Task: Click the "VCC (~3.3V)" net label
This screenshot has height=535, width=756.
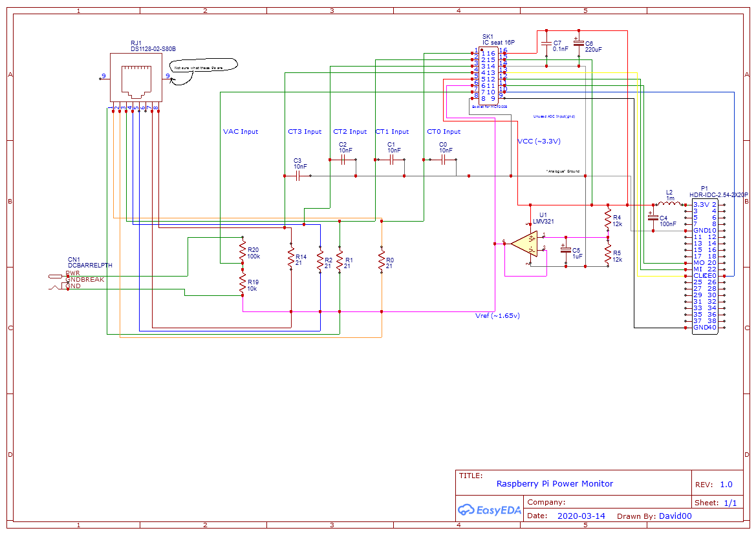Action: point(539,141)
